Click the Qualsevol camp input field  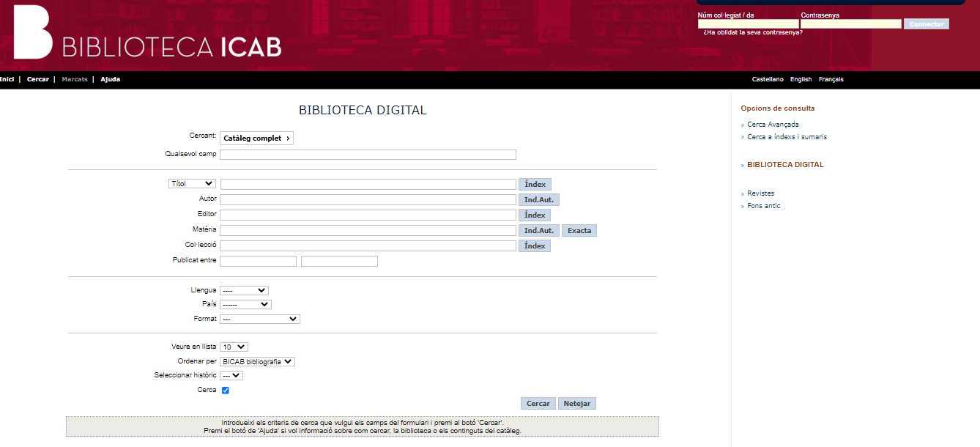pos(368,155)
